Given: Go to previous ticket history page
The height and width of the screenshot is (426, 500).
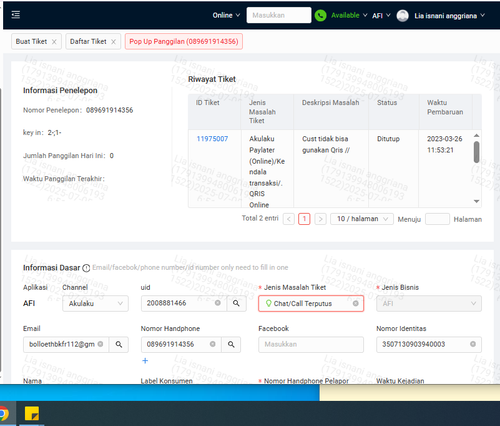Looking at the screenshot, I should coord(289,219).
